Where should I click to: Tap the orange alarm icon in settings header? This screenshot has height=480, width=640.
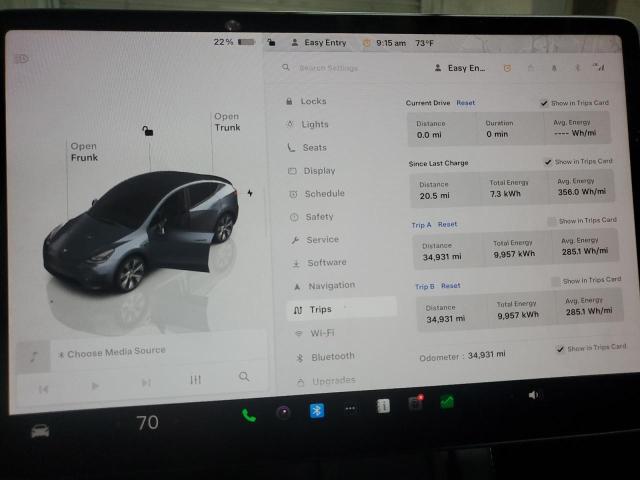pos(507,68)
